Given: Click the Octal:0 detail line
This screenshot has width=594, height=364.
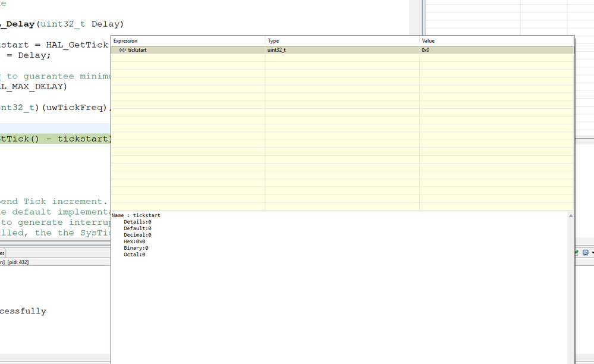Looking at the screenshot, I should [x=134, y=255].
